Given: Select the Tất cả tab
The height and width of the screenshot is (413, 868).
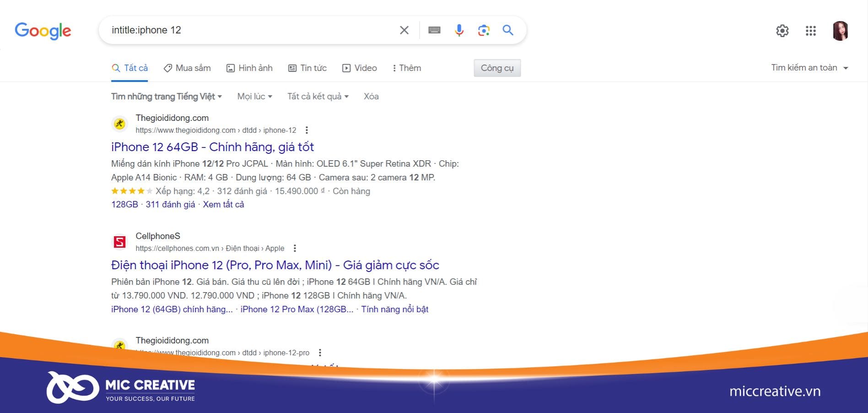Looking at the screenshot, I should coord(130,68).
